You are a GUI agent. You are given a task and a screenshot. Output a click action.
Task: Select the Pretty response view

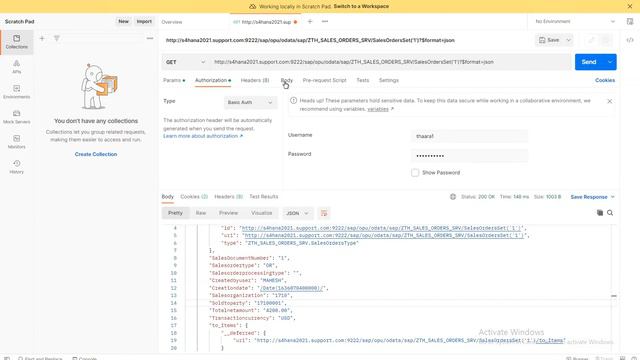(x=176, y=213)
